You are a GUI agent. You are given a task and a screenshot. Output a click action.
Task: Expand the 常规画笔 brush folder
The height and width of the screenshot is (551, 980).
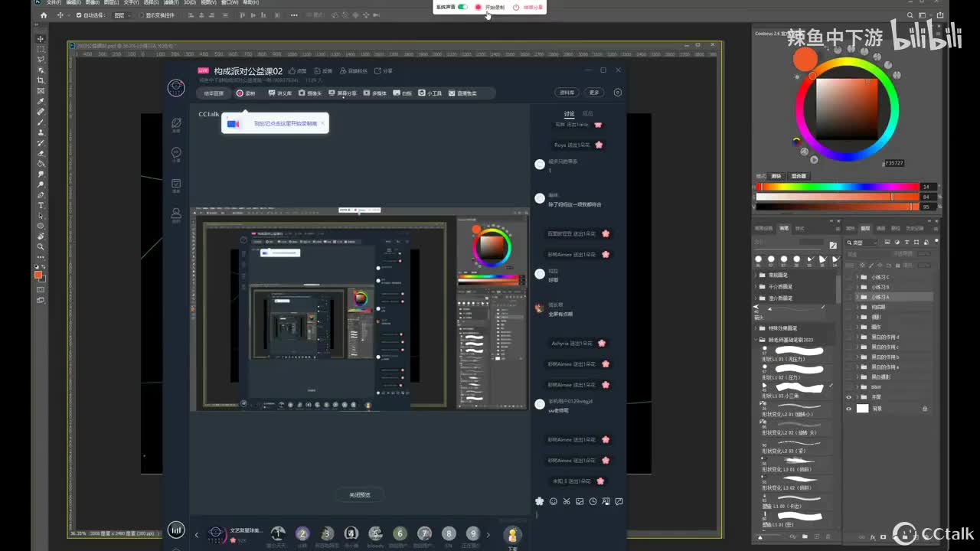tap(756, 275)
